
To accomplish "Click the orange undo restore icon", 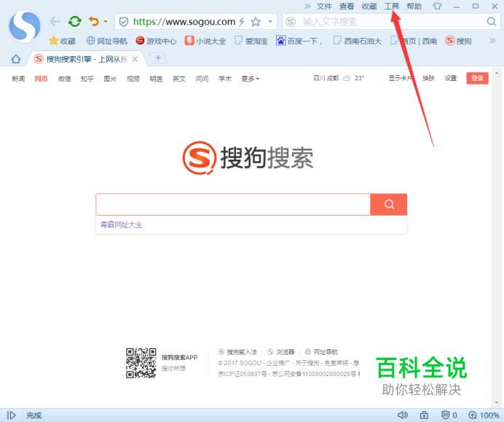I will (94, 22).
